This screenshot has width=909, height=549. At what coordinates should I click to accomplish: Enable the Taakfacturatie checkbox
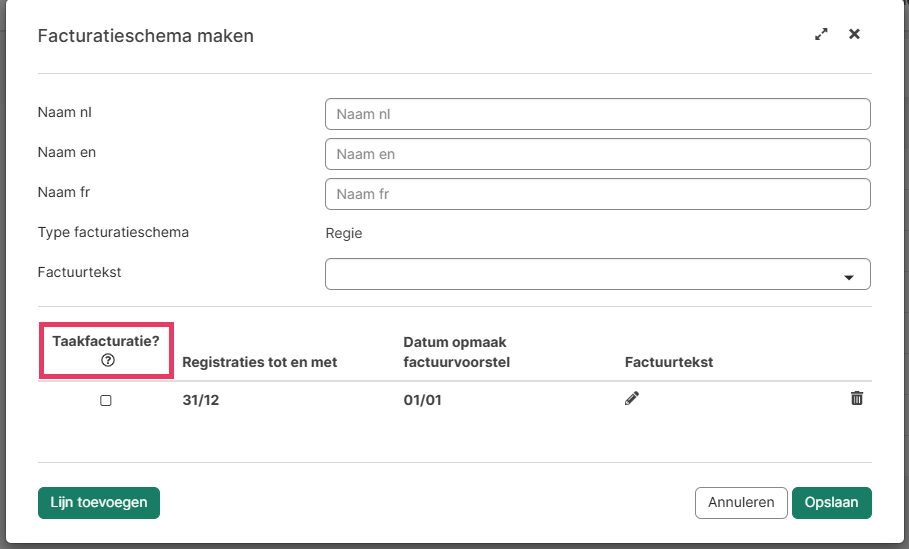tap(106, 400)
